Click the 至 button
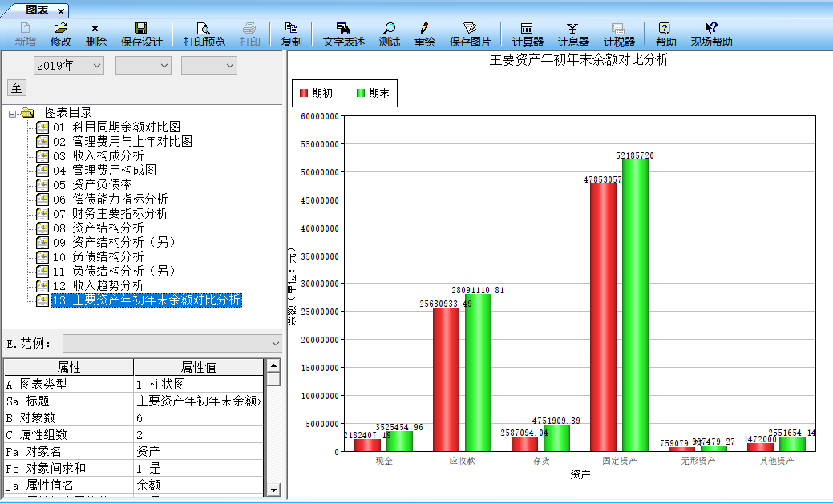The image size is (833, 504). click(16, 87)
